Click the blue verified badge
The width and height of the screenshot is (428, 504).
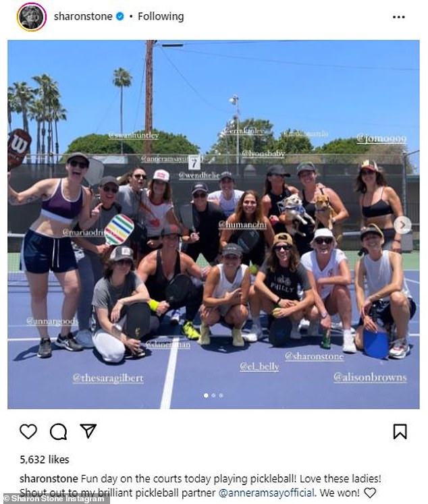(x=120, y=16)
